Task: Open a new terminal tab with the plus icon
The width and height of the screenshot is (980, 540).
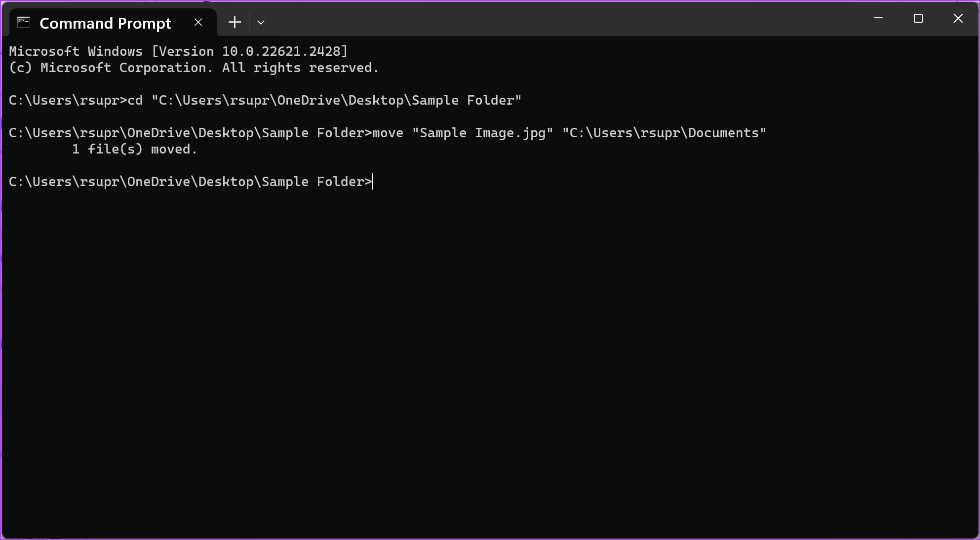Action: (234, 22)
